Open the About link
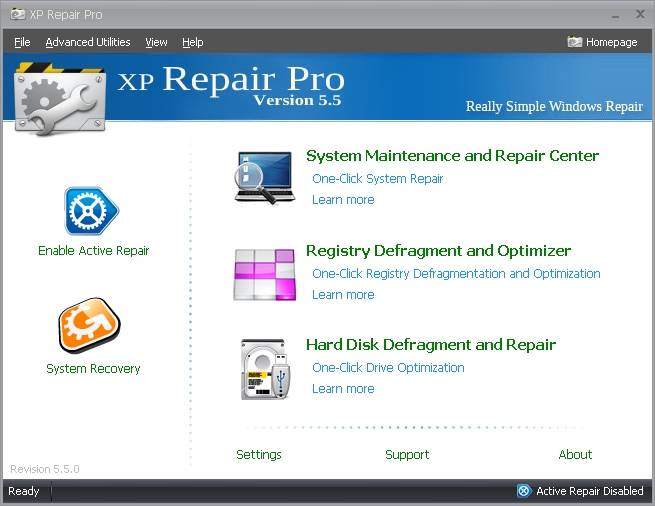 tap(575, 454)
